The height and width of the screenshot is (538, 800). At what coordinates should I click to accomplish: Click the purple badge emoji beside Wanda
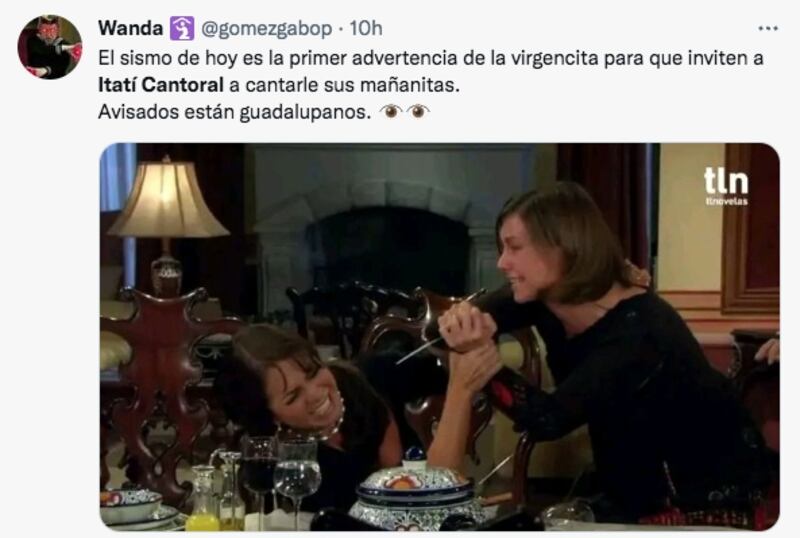coord(182,28)
